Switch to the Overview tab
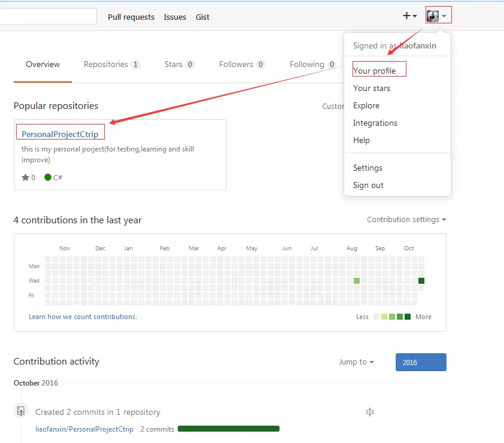 tap(42, 64)
